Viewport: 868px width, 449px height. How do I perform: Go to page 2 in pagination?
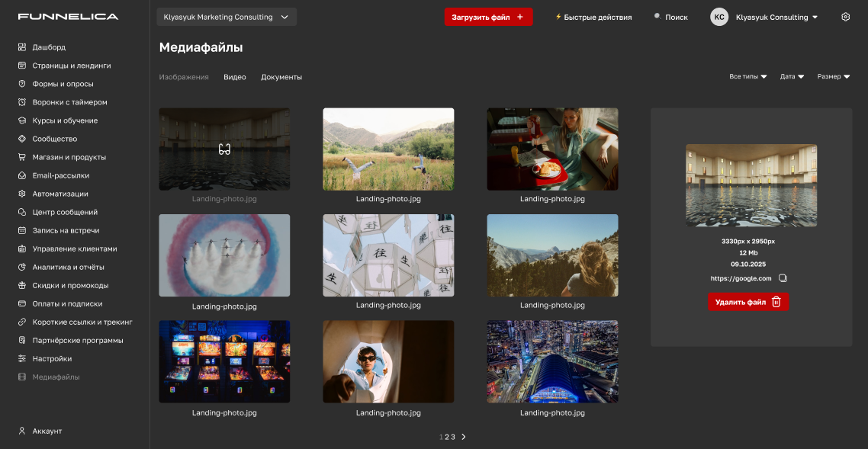[x=447, y=437]
